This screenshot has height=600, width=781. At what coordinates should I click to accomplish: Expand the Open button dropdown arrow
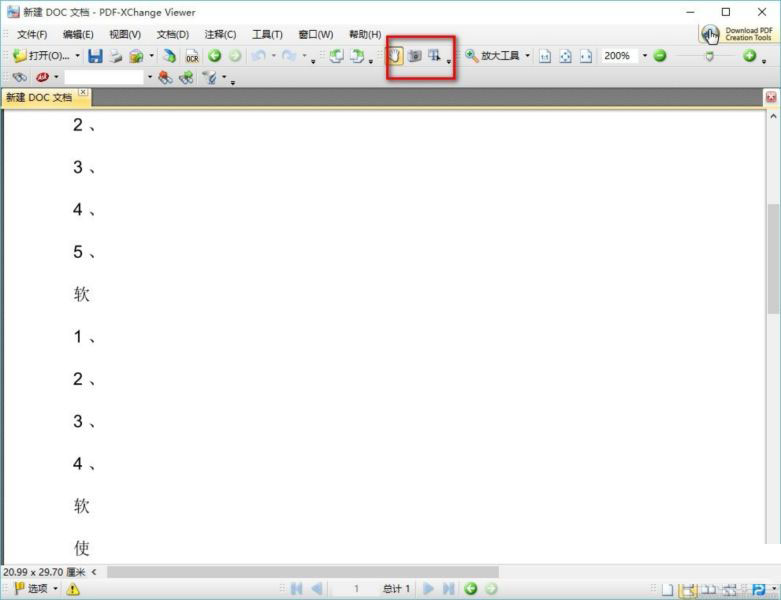pyautogui.click(x=78, y=56)
